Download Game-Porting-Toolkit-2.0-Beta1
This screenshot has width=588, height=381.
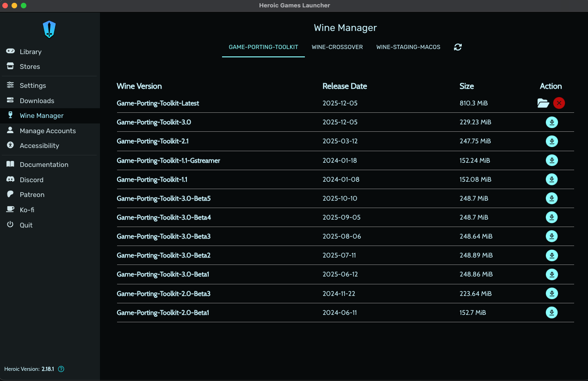coord(551,313)
